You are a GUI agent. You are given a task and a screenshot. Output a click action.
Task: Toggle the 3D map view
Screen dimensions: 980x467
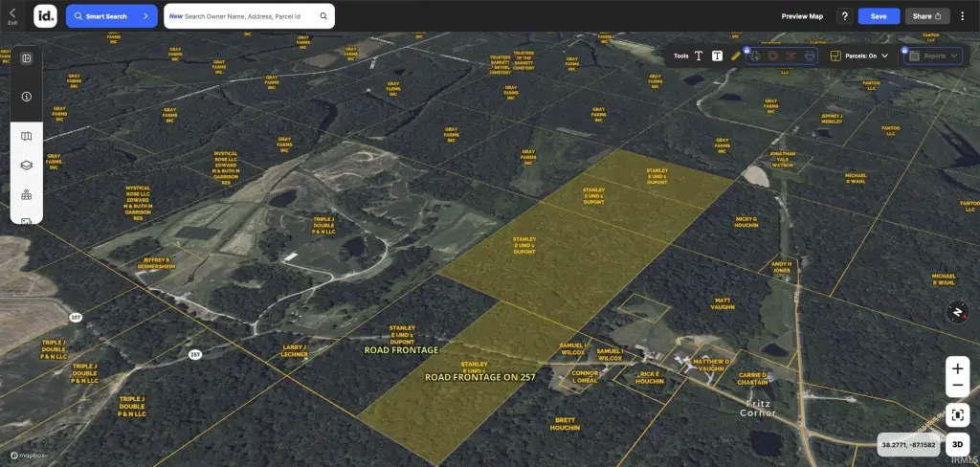[957, 445]
